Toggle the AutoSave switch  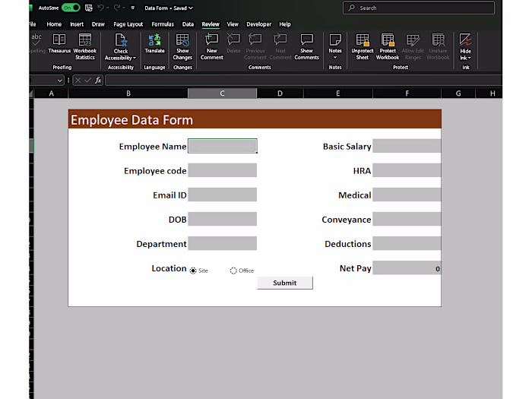[x=71, y=8]
